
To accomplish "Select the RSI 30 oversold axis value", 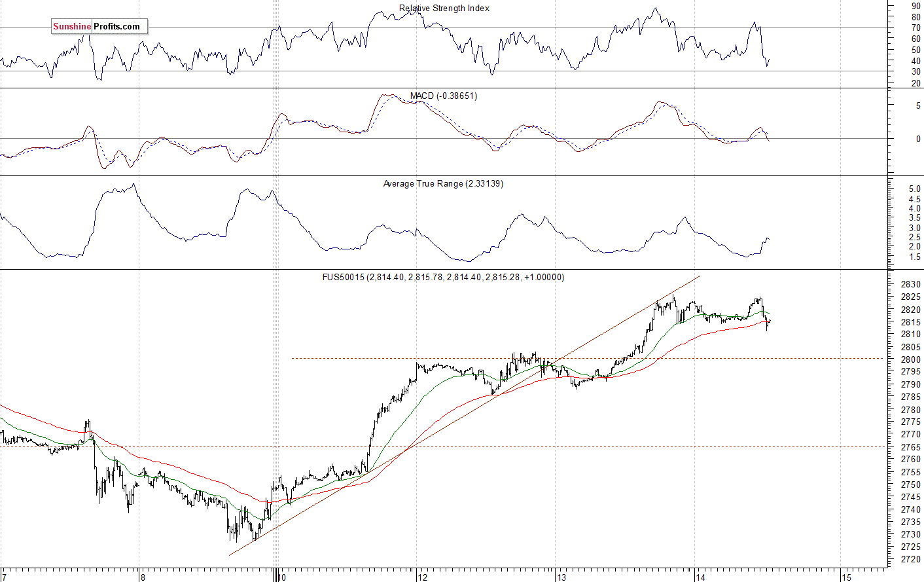I will tap(916, 72).
